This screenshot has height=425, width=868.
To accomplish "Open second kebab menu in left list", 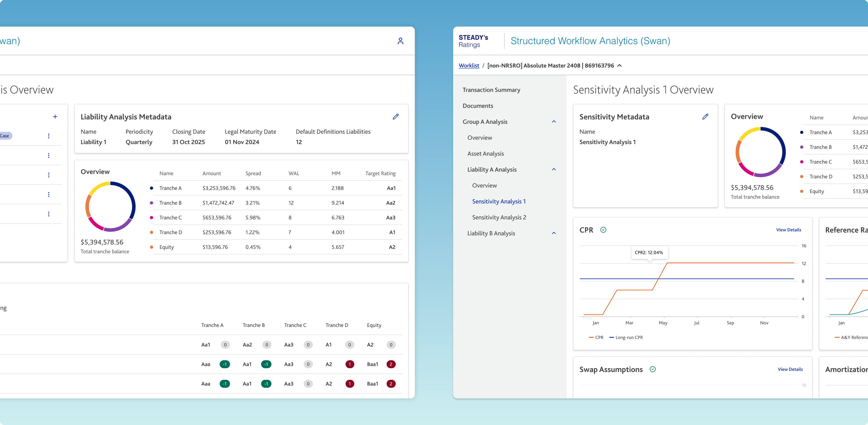I will [49, 155].
